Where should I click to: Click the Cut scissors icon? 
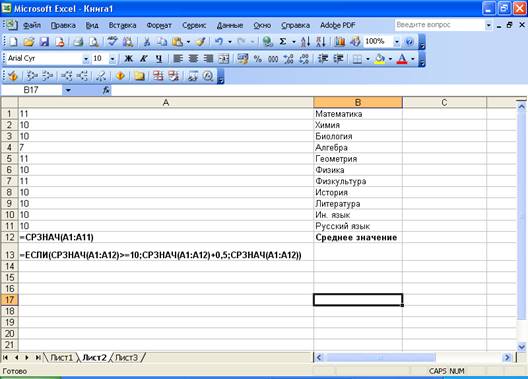[x=146, y=42]
